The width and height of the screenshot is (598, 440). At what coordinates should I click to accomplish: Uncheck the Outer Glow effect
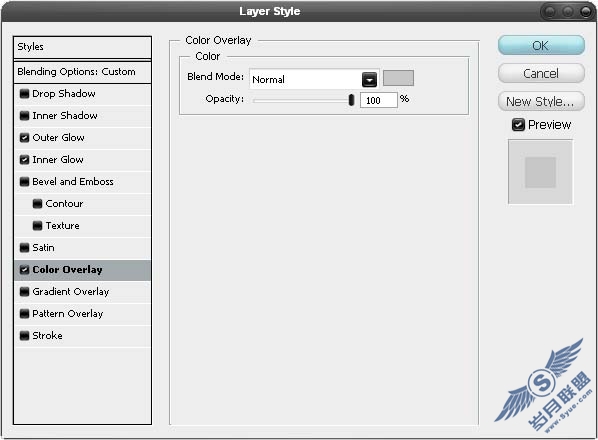24,138
